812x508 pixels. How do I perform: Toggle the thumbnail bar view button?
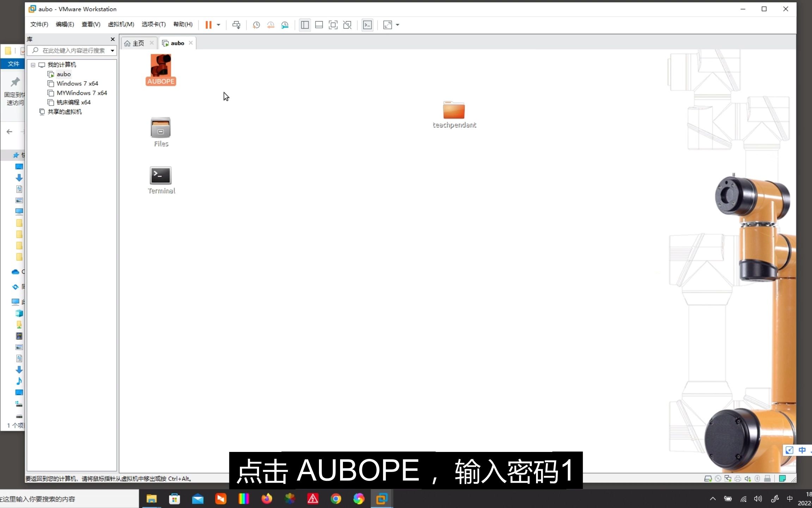[x=319, y=25]
